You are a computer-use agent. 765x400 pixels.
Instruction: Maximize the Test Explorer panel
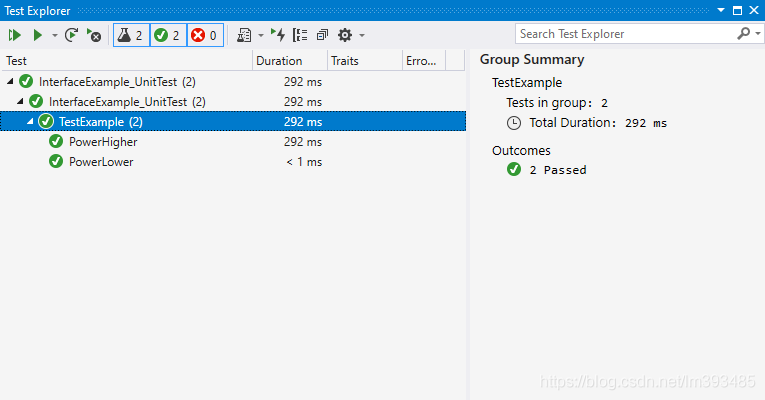click(738, 10)
